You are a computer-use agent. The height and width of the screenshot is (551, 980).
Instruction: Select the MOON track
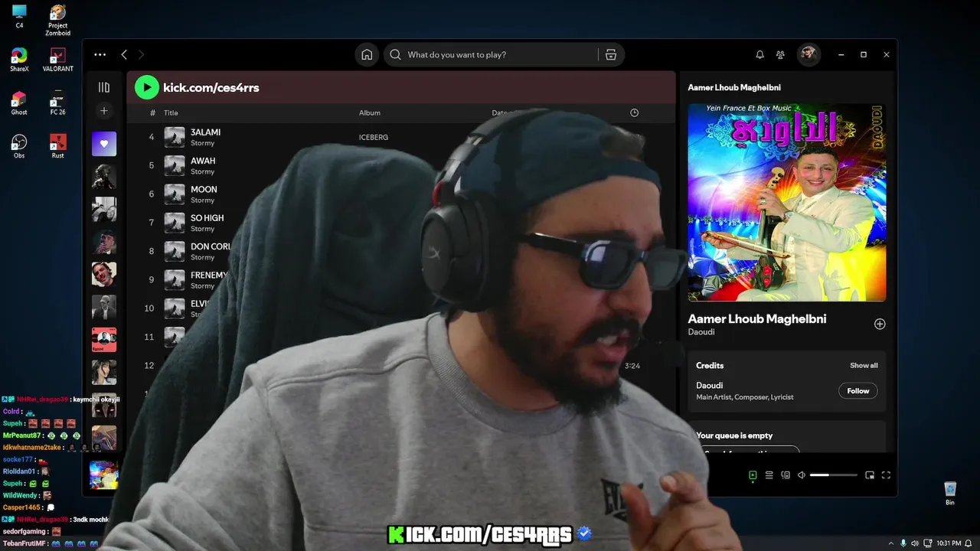tap(204, 189)
